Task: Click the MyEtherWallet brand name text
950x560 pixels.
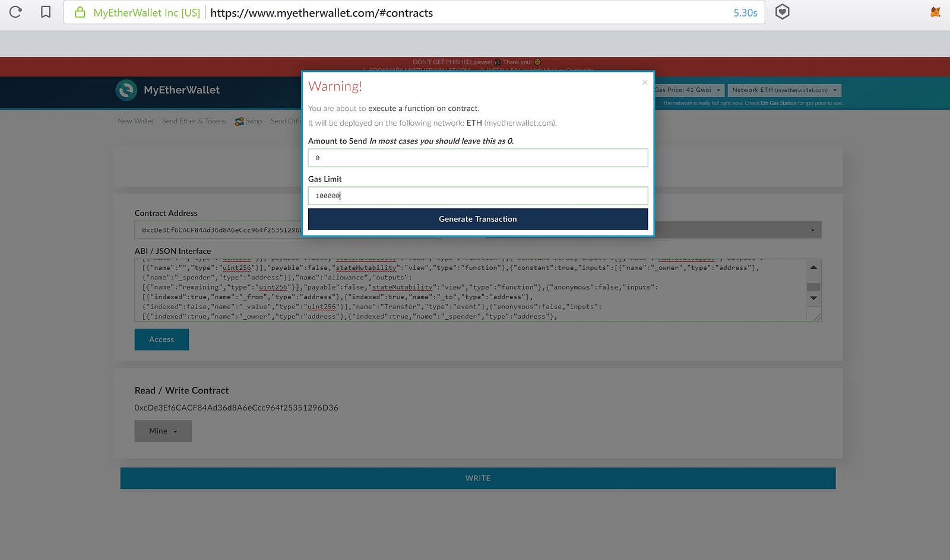Action: (x=182, y=90)
